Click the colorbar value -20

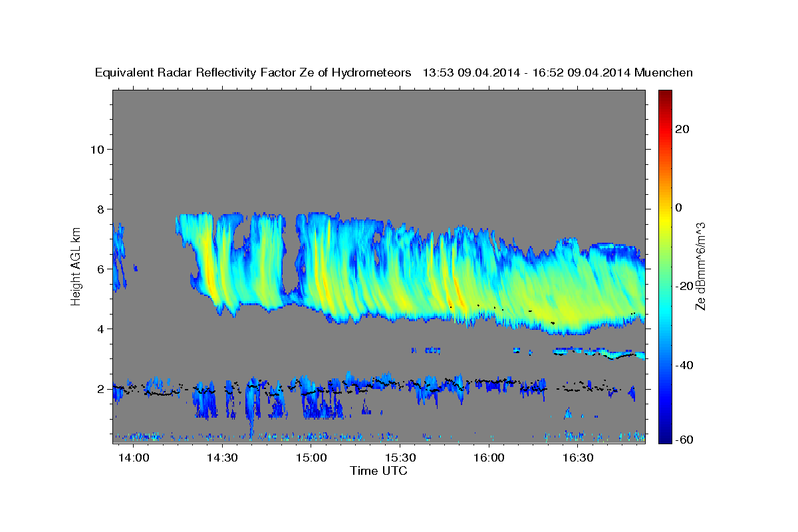point(683,286)
